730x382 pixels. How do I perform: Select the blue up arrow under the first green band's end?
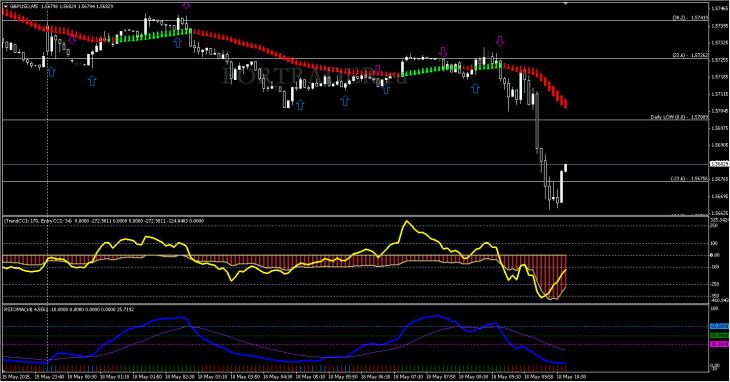coord(177,43)
